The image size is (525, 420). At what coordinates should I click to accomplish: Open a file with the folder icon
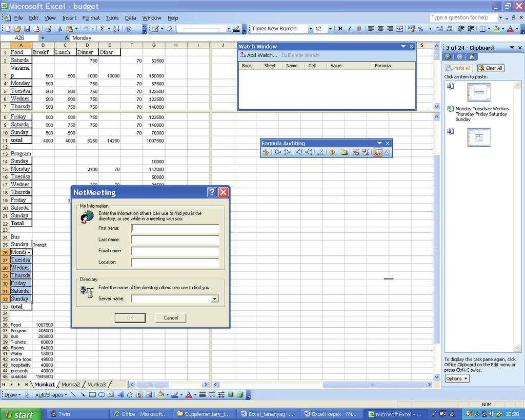tap(17, 29)
